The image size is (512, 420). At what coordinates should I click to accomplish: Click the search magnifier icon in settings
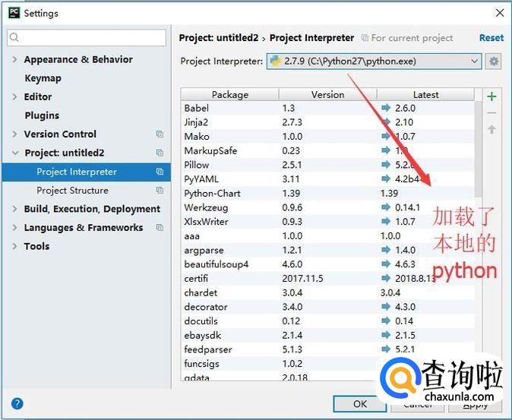14,37
